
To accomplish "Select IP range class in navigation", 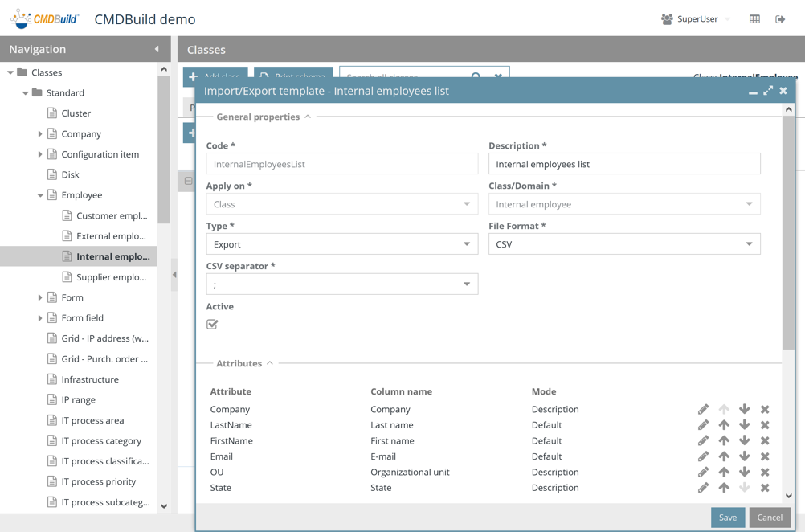I will (78, 400).
